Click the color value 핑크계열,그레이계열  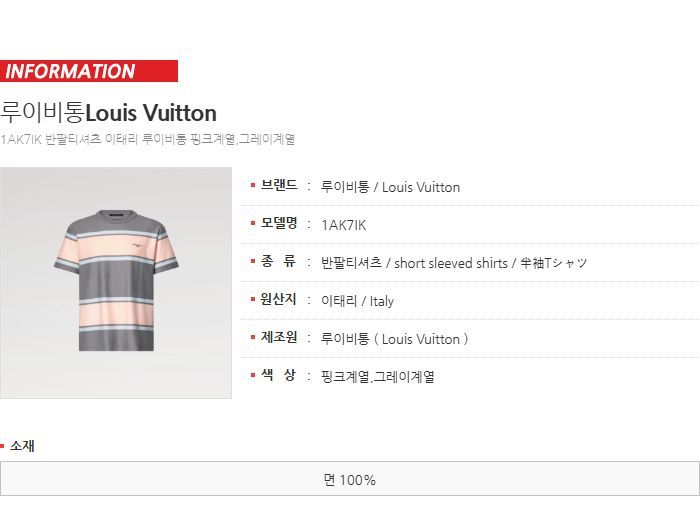(x=378, y=377)
